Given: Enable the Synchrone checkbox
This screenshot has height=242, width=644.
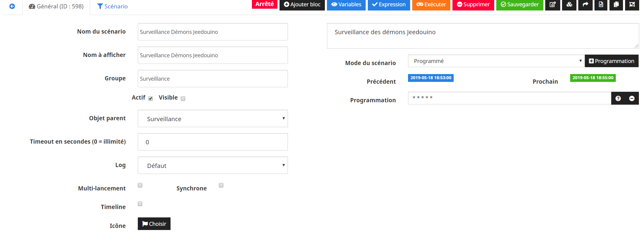Looking at the screenshot, I should 221,185.
